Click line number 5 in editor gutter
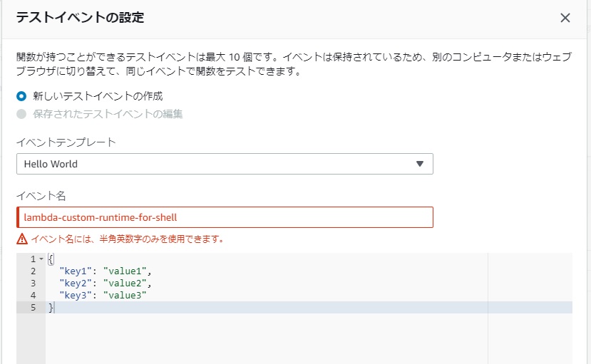This screenshot has height=364, width=591. coord(33,307)
